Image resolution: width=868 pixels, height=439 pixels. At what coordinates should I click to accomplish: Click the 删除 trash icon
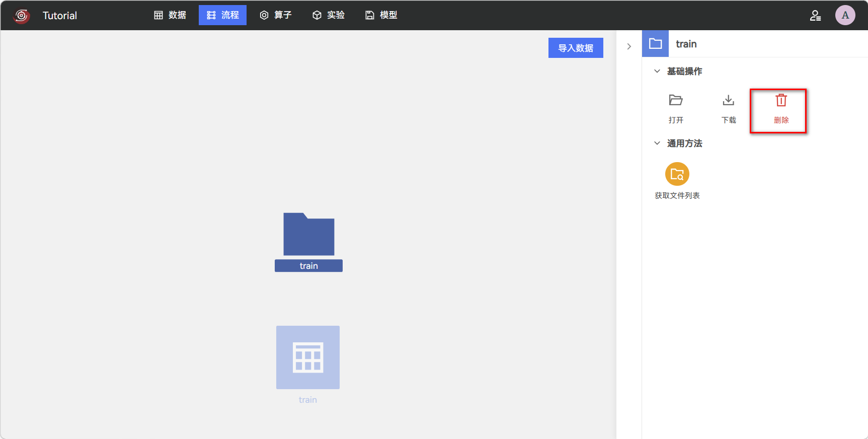[781, 100]
